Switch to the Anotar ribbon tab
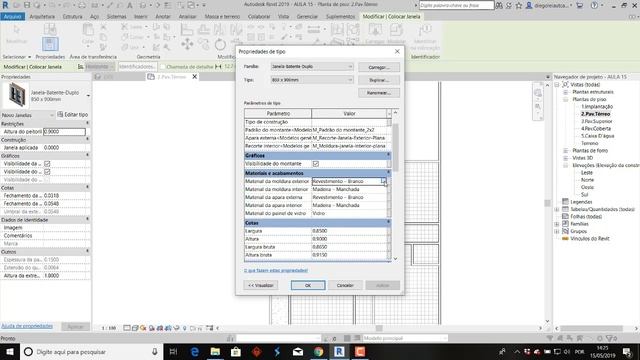The height and width of the screenshot is (360, 640). (x=163, y=16)
